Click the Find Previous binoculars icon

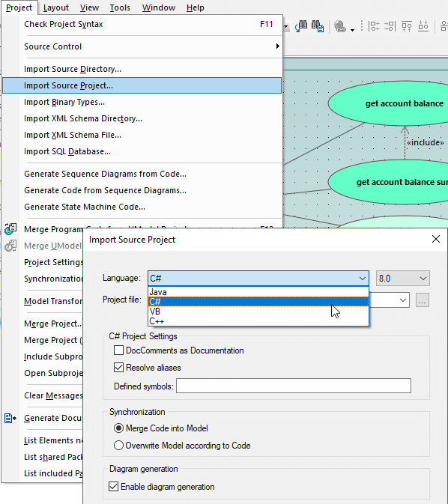(301, 26)
